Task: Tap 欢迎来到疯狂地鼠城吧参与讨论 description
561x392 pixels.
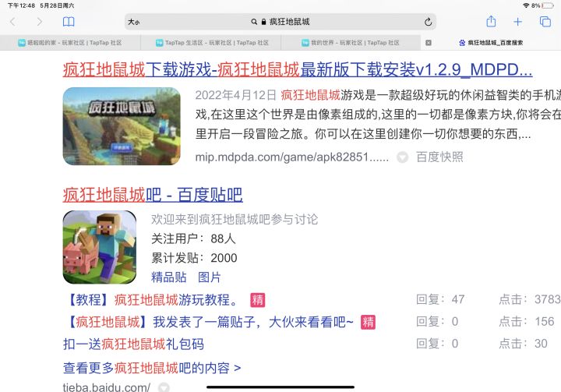Action: (235, 219)
